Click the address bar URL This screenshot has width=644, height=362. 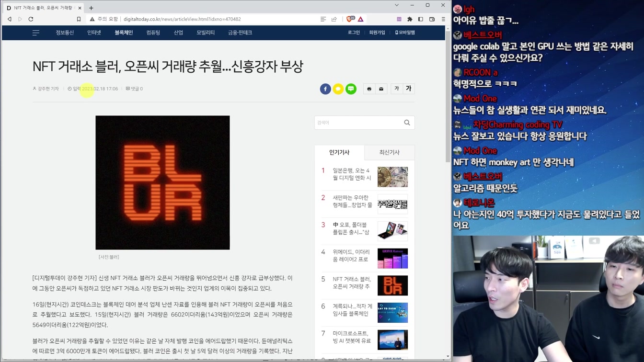coord(182,19)
